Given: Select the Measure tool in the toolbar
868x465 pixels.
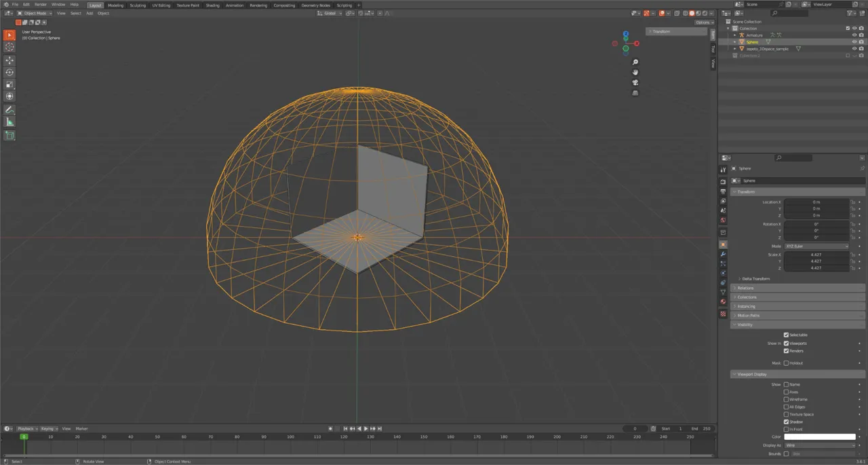Looking at the screenshot, I should point(9,122).
